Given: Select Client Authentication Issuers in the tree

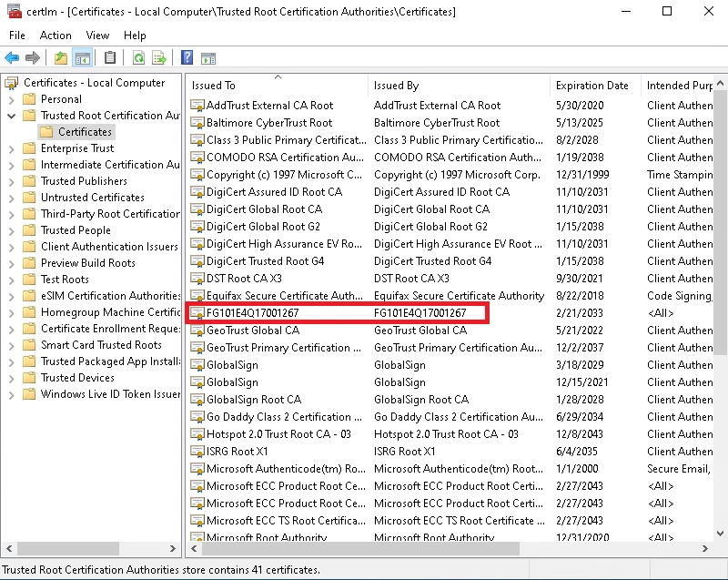Looking at the screenshot, I should pos(109,247).
